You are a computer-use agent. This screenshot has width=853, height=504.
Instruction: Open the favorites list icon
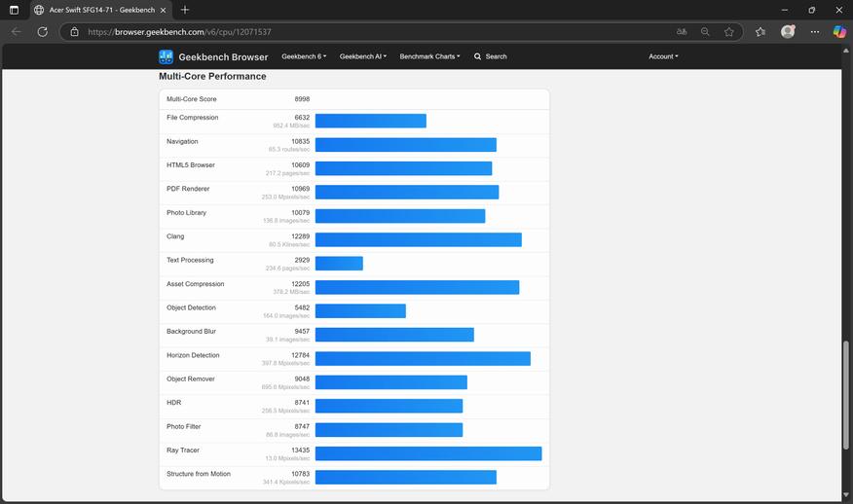(x=760, y=31)
